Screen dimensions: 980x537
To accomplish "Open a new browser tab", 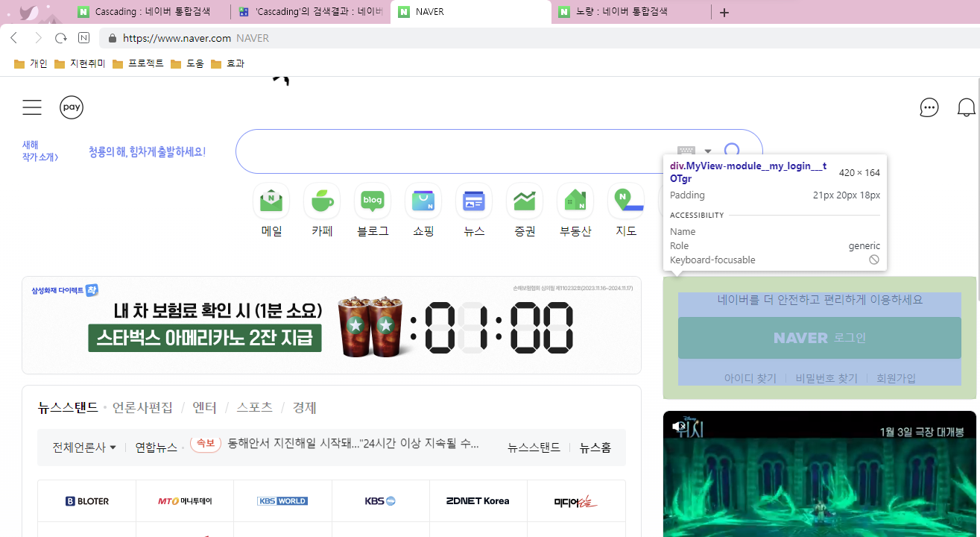I will pyautogui.click(x=724, y=13).
